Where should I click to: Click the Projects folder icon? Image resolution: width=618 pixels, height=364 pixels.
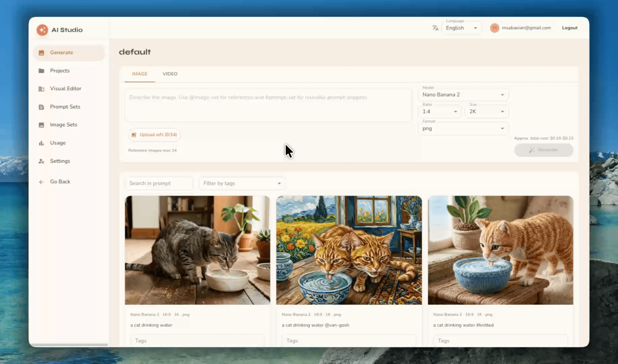click(41, 71)
